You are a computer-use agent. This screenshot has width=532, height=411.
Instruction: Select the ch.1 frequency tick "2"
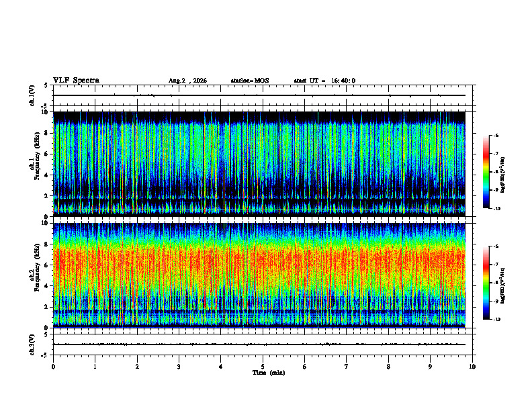(x=47, y=195)
